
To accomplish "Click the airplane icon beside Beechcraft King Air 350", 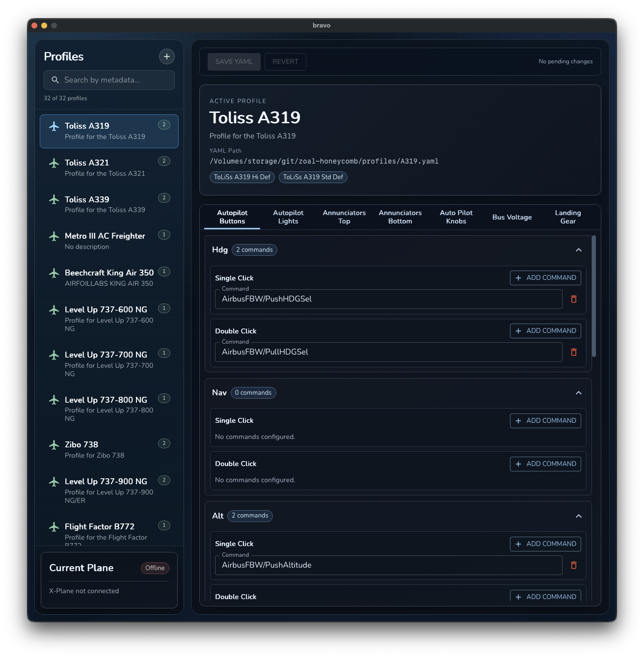I will [x=54, y=274].
